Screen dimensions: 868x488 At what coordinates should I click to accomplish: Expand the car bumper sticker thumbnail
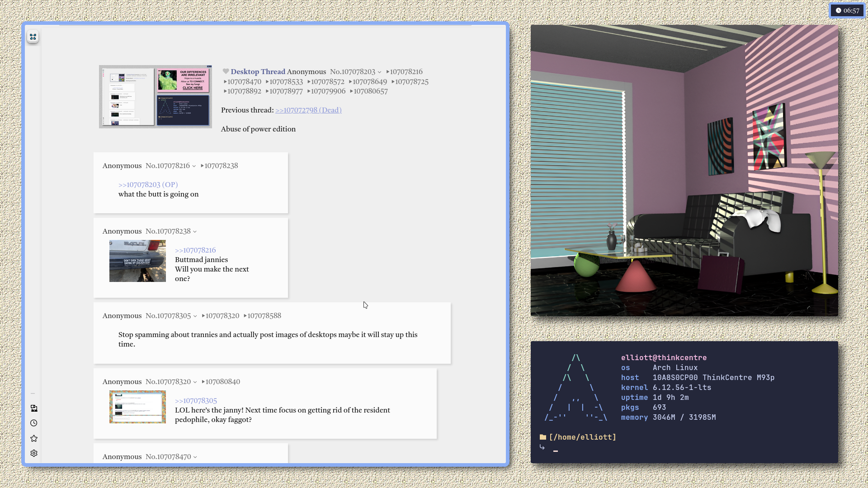click(x=137, y=261)
